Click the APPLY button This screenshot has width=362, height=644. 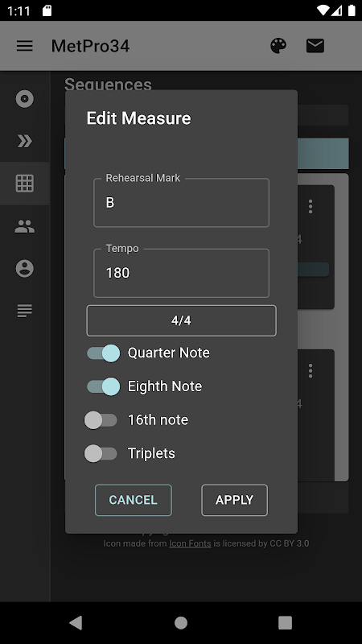point(234,500)
